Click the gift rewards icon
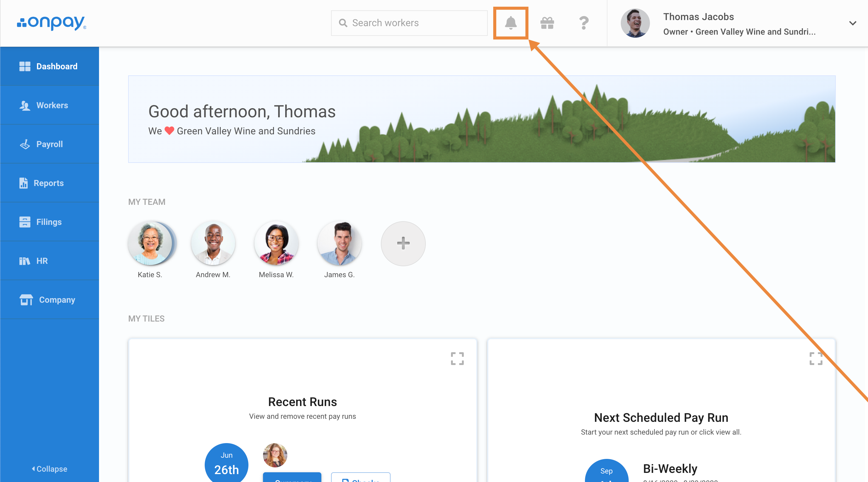 tap(547, 23)
